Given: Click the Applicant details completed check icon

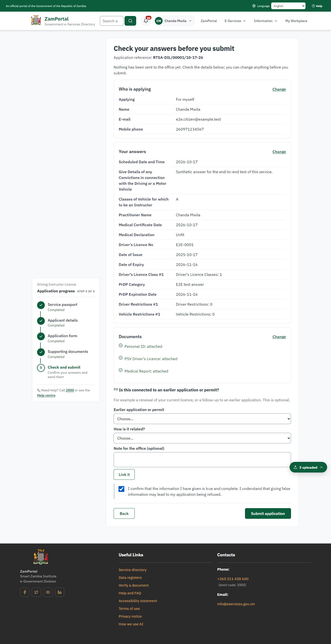Looking at the screenshot, I should tap(41, 321).
